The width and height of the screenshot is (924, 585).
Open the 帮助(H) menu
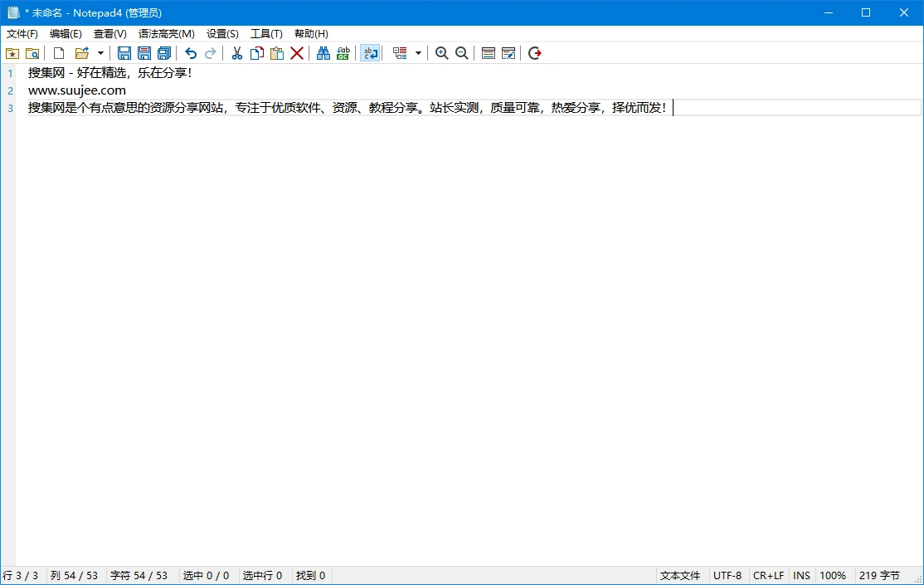[311, 34]
